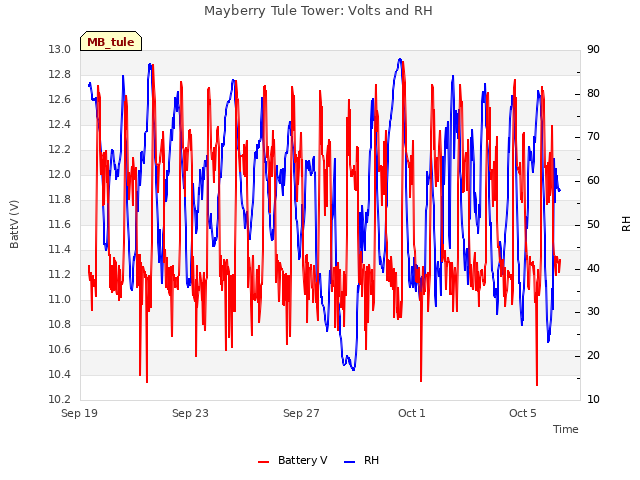This screenshot has height=480, width=640.
Task: Click the '50' right axis tick value
Action: 593,224
